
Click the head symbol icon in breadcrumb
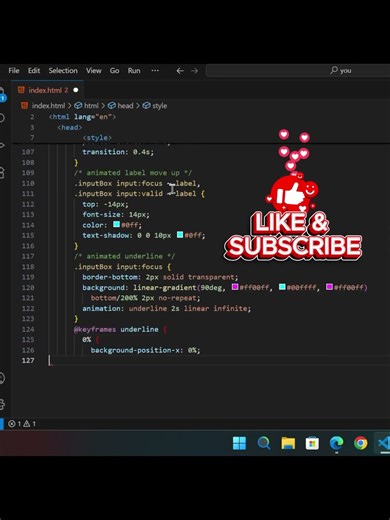112,106
